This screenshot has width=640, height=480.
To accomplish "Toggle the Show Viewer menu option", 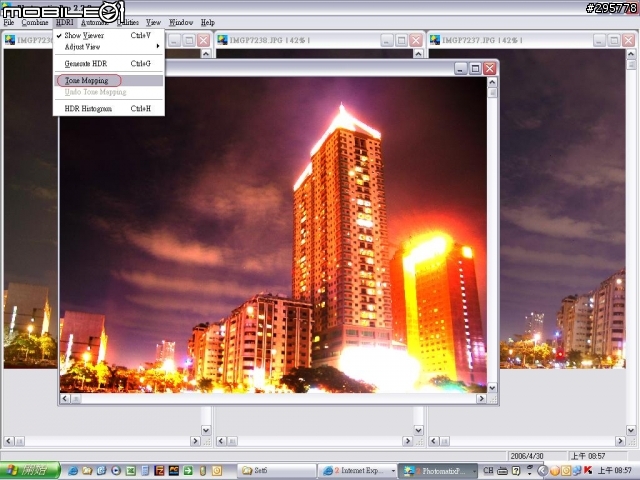I will tap(109, 36).
